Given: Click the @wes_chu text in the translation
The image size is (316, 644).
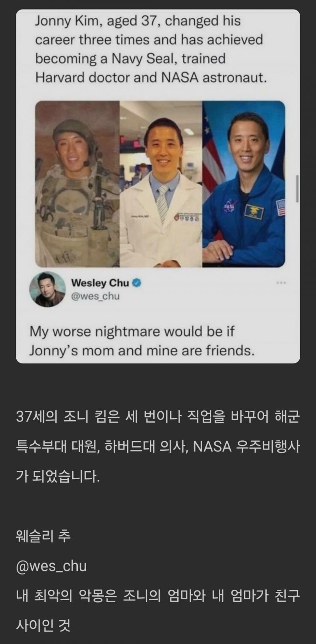Looking at the screenshot, I should coord(51,566).
